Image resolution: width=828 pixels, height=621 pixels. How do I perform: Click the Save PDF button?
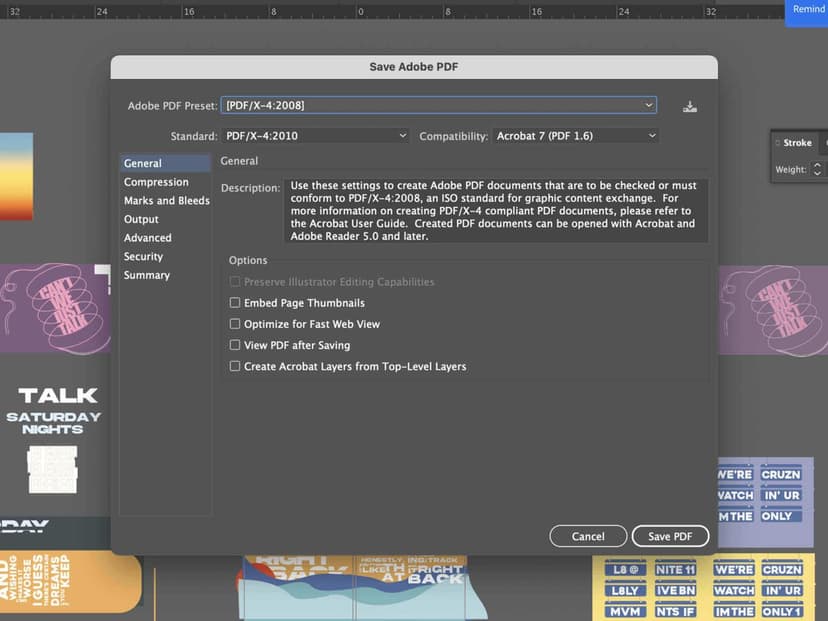click(x=670, y=536)
